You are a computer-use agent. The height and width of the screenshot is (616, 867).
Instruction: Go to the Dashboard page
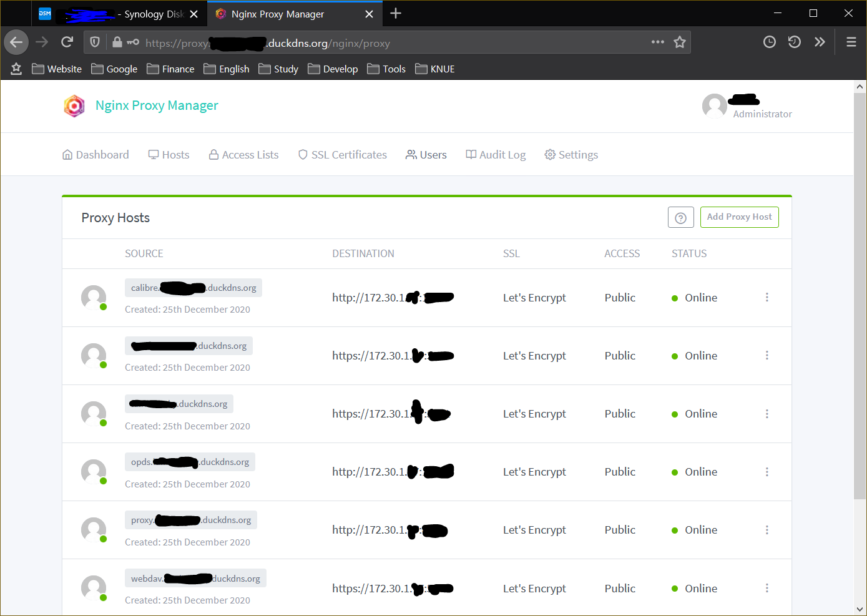click(x=96, y=155)
